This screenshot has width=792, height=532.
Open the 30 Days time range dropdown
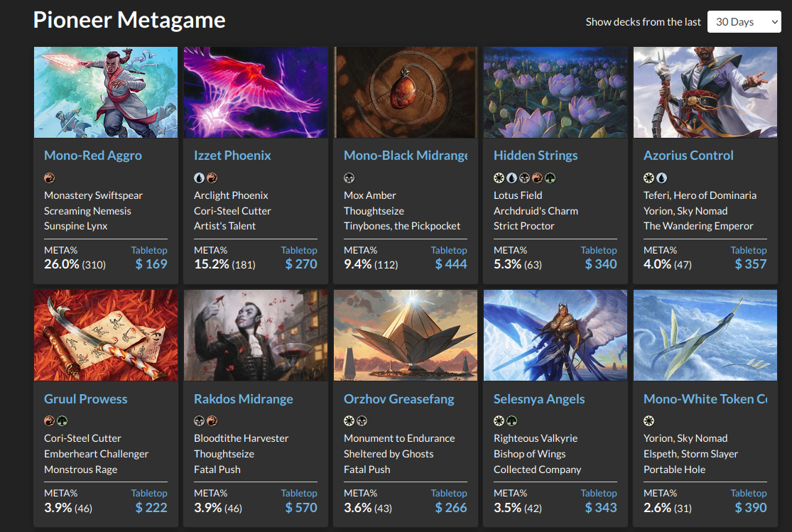tap(744, 22)
